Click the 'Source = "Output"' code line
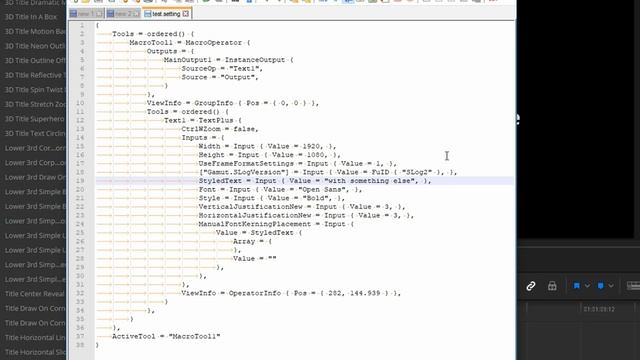 tap(220, 77)
